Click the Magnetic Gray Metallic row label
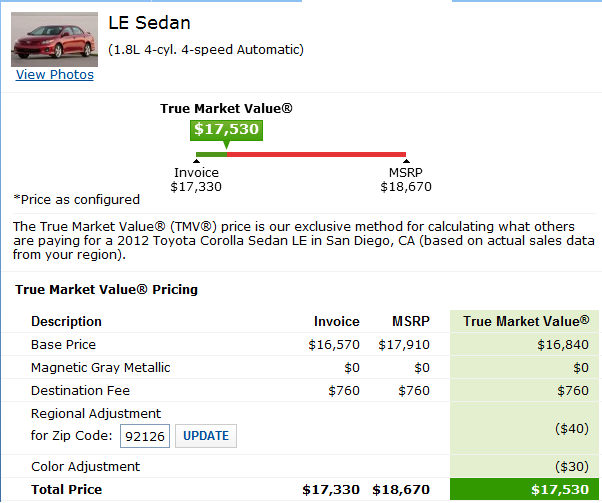Image resolution: width=602 pixels, height=503 pixels. (101, 368)
